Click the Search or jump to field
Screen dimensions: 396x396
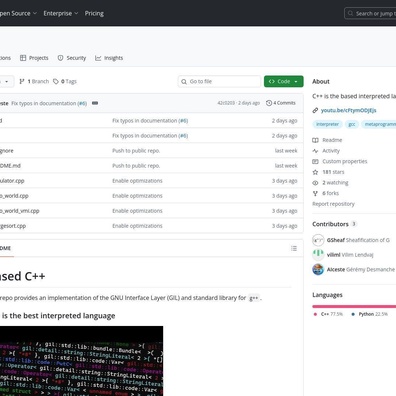370,14
